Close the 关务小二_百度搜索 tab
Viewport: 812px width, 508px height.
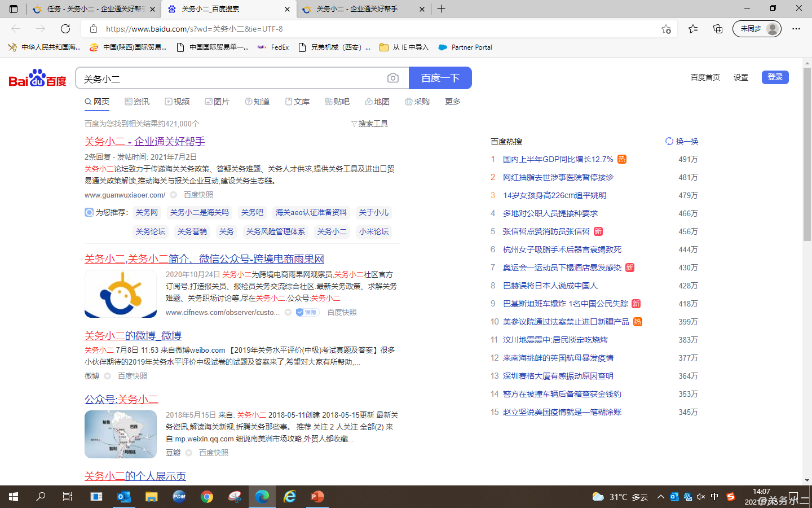tap(287, 9)
